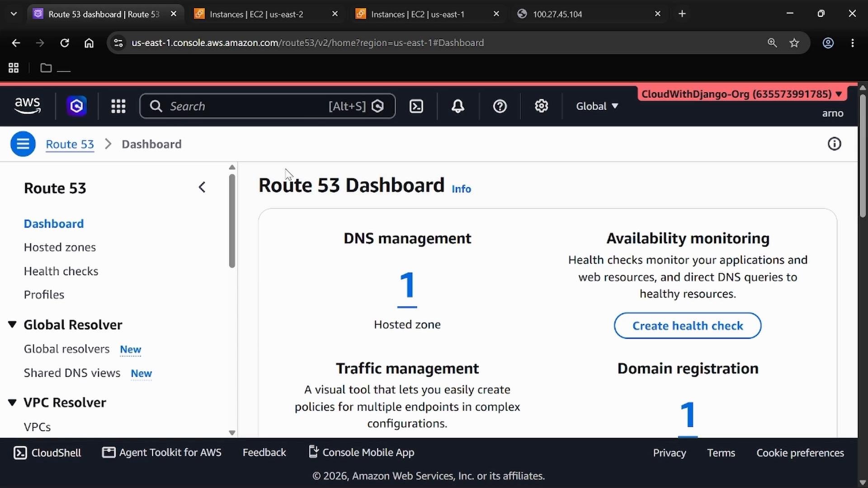Click the main page vertical scrollbar
This screenshot has width=868, height=488.
click(863, 156)
